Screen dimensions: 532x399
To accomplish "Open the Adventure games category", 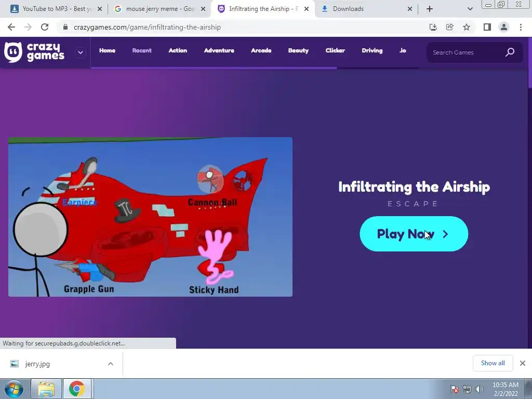I will 219,50.
